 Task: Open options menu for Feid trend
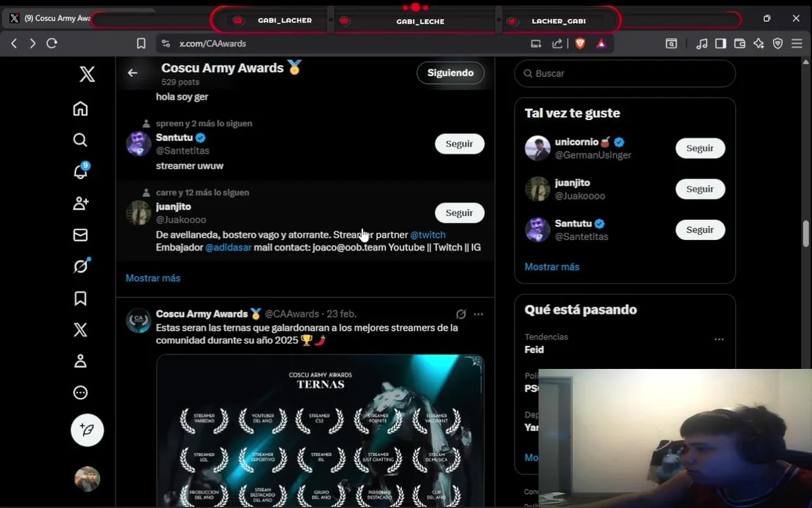(x=719, y=339)
